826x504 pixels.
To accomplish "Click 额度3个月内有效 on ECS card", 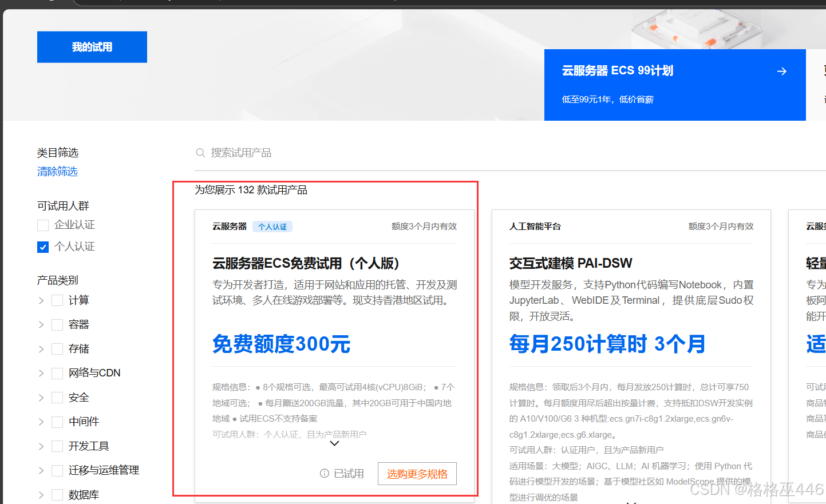I will coord(424,227).
